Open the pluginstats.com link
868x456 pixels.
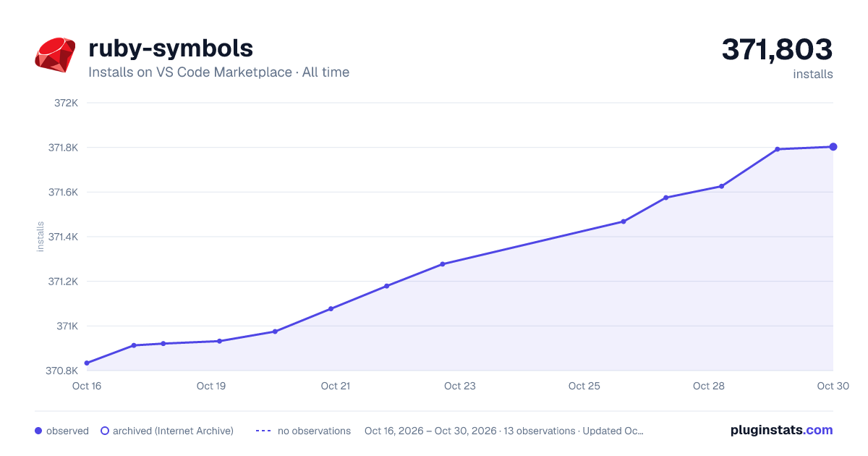coord(782,430)
